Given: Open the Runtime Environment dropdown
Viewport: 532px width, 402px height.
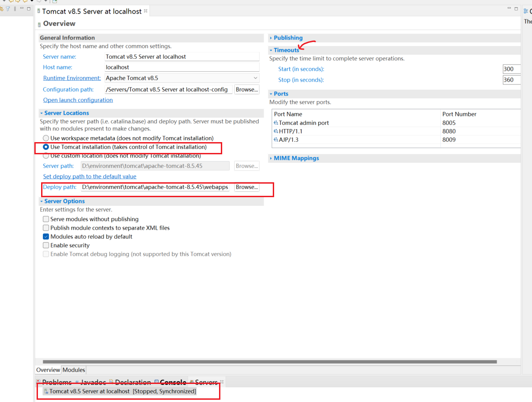Looking at the screenshot, I should (255, 78).
